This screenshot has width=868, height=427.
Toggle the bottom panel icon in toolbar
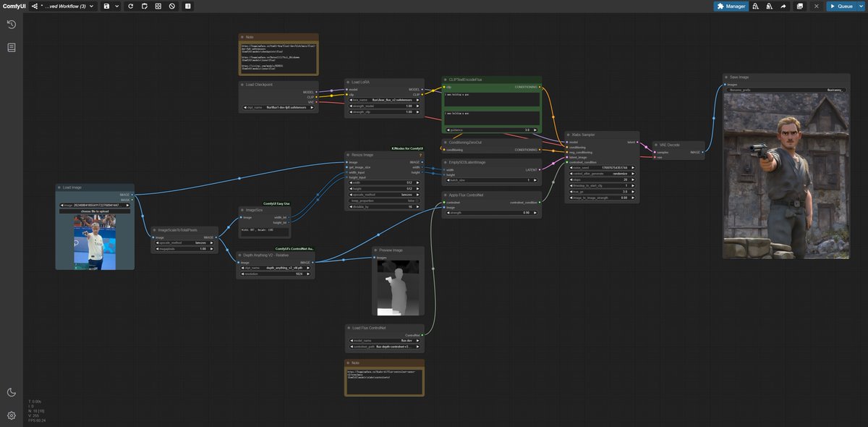tap(188, 6)
